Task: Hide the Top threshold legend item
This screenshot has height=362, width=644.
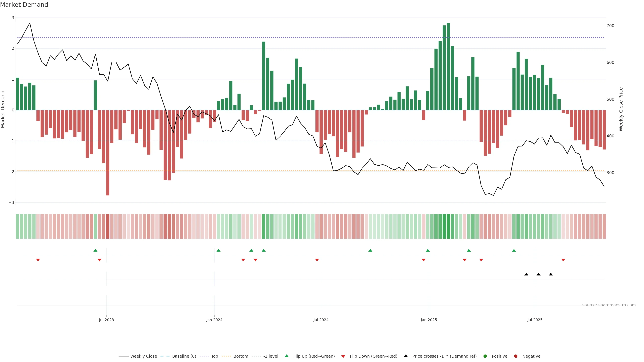Action: [x=214, y=356]
